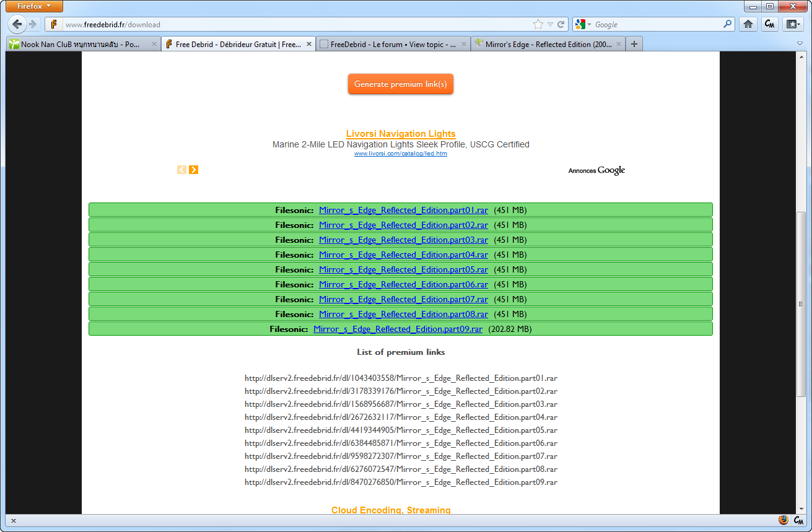Download the part05.rar Filesonic link

point(403,269)
